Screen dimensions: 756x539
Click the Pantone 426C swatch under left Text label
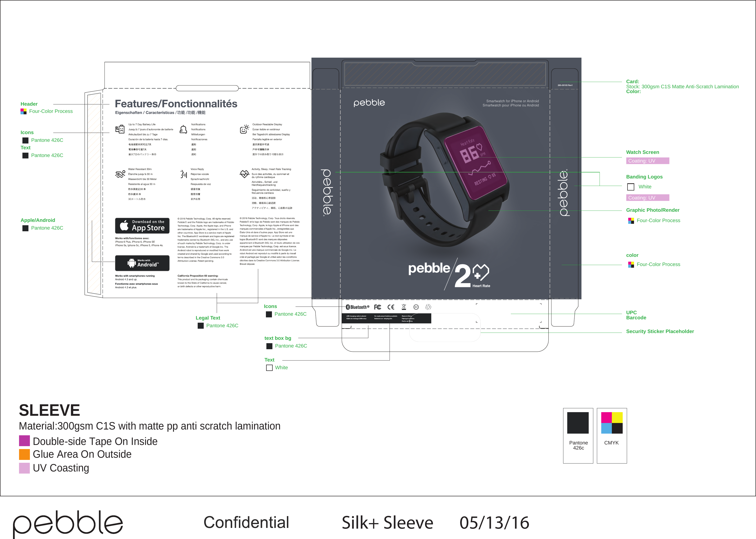click(25, 155)
